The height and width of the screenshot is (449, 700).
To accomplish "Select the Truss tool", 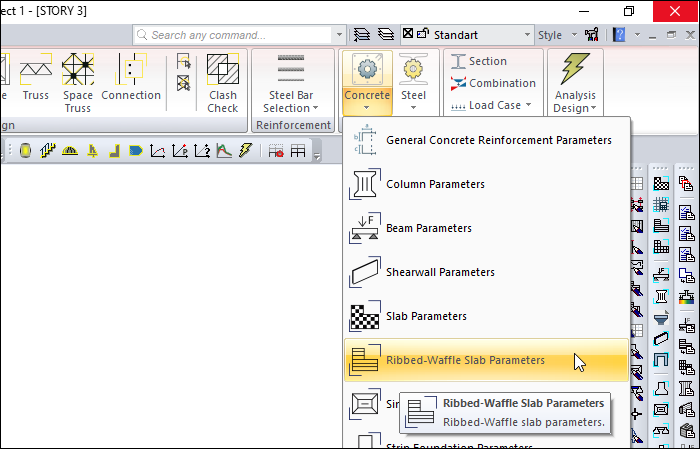I will click(35, 82).
